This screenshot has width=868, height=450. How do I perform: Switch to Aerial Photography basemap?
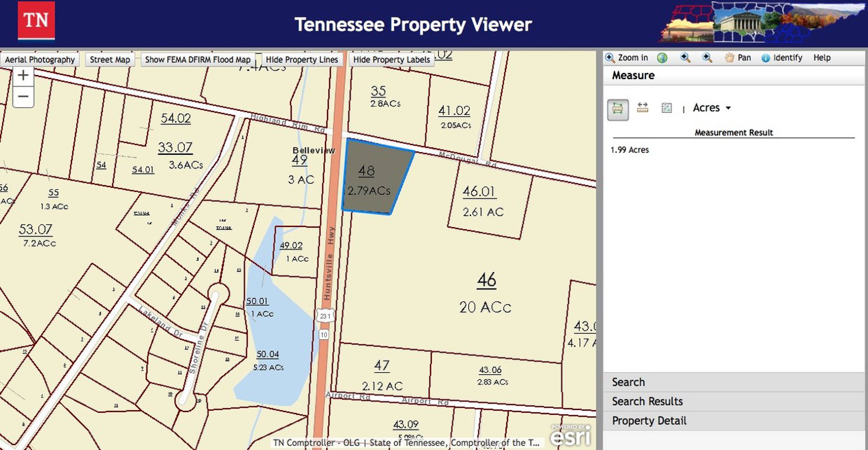click(x=40, y=60)
